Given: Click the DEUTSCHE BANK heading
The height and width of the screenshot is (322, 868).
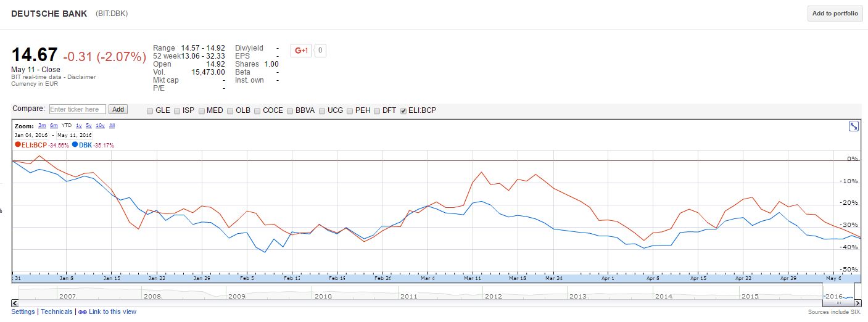Looking at the screenshot, I should [x=49, y=14].
